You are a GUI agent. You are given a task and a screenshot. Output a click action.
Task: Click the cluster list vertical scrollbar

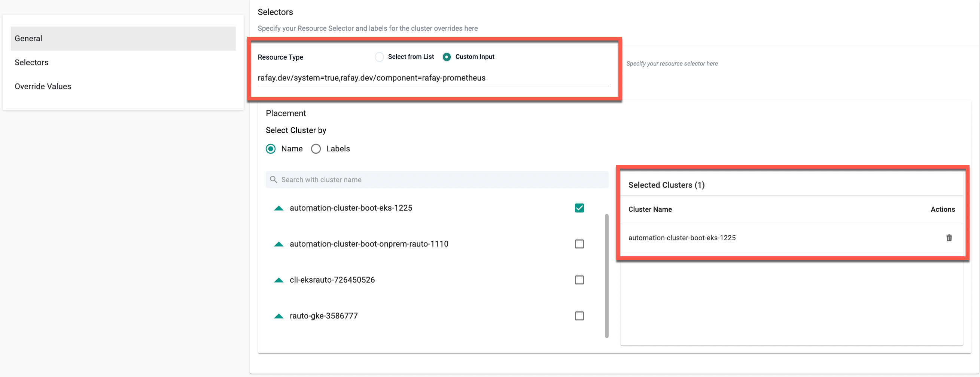606,276
